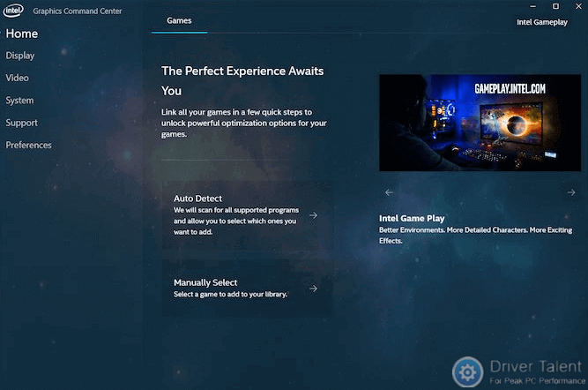Screen dimensions: 588x390
Task: Click the Graphics Command Center title
Action: (78, 11)
